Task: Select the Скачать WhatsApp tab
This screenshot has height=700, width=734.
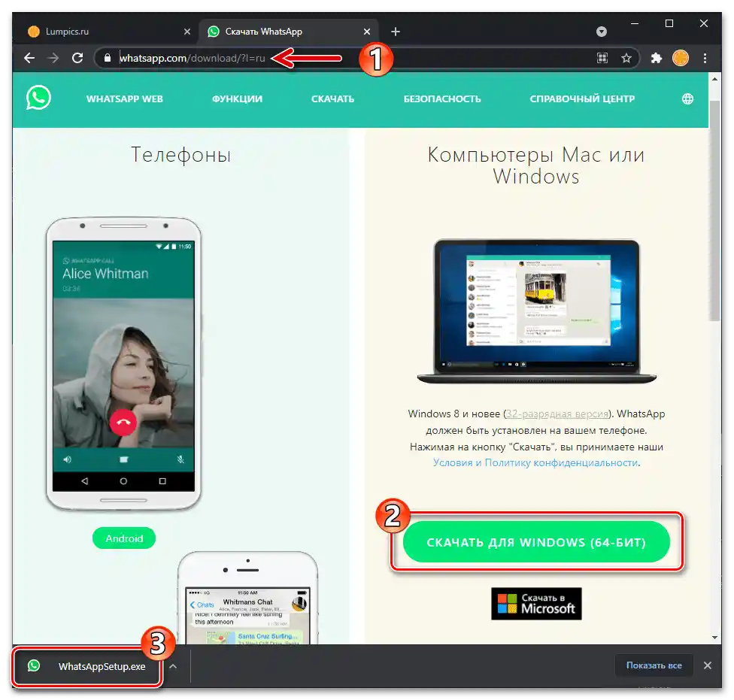Action: (289, 32)
